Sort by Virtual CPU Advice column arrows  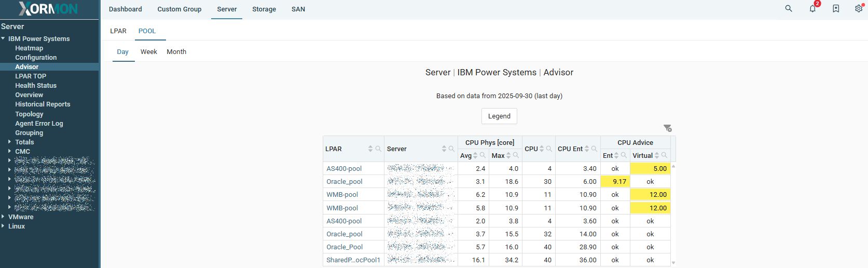(x=657, y=155)
